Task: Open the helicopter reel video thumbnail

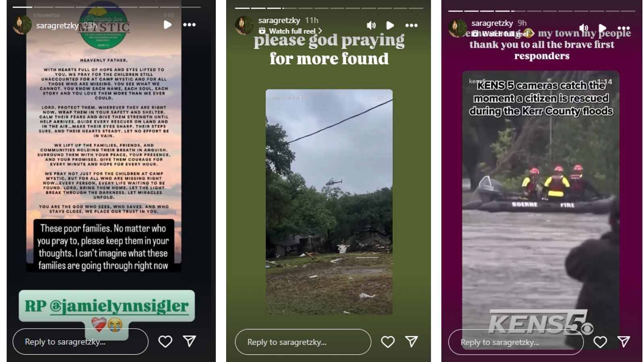Action: pyautogui.click(x=329, y=202)
